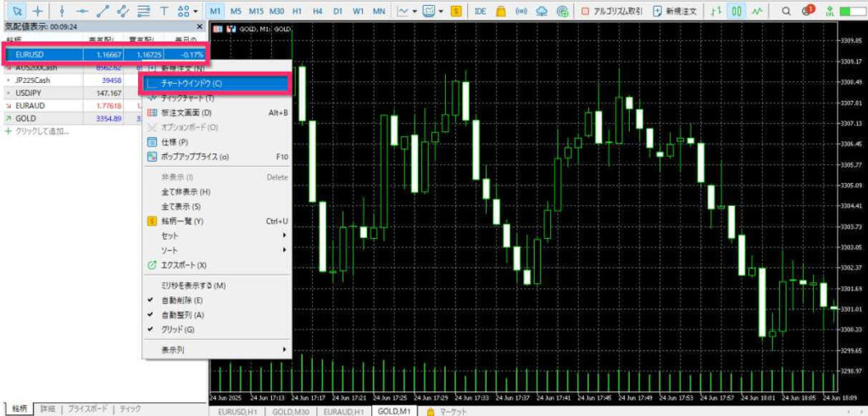Expand the セット submenu
Viewport: 868px width, 416px height.
pos(217,236)
